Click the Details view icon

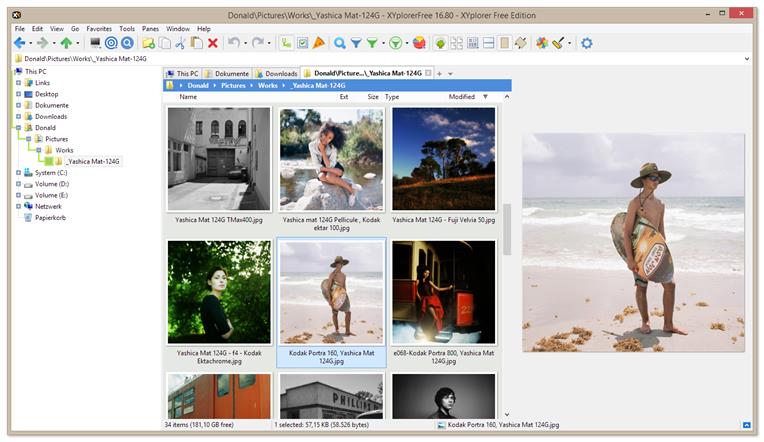point(473,43)
